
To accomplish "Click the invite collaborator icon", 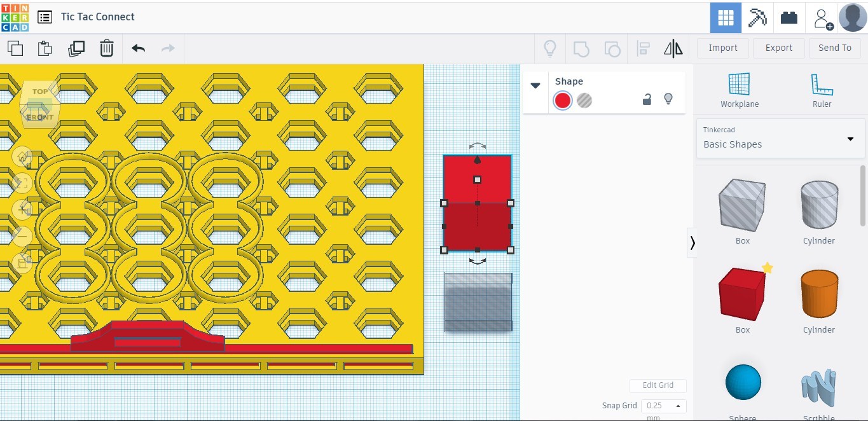I will tap(822, 18).
